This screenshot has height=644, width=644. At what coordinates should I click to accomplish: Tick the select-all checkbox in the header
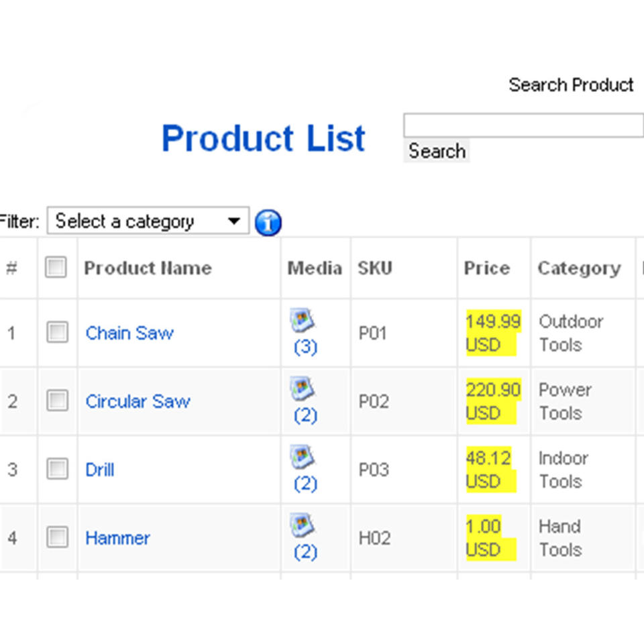coord(56,268)
